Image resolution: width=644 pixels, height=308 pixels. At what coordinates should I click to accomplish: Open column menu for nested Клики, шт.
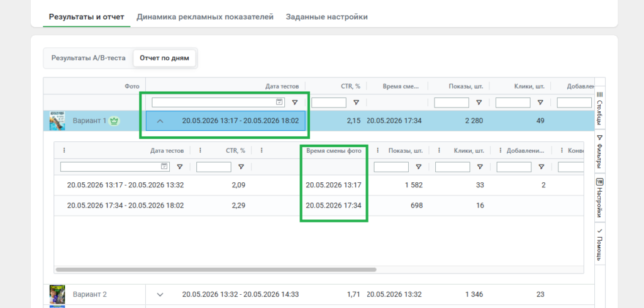(x=439, y=151)
